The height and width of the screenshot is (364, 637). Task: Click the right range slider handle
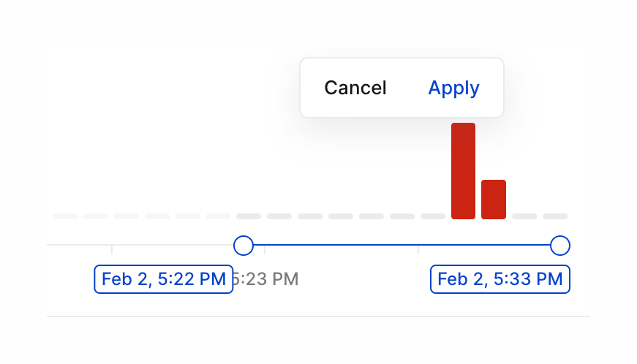[x=560, y=246]
